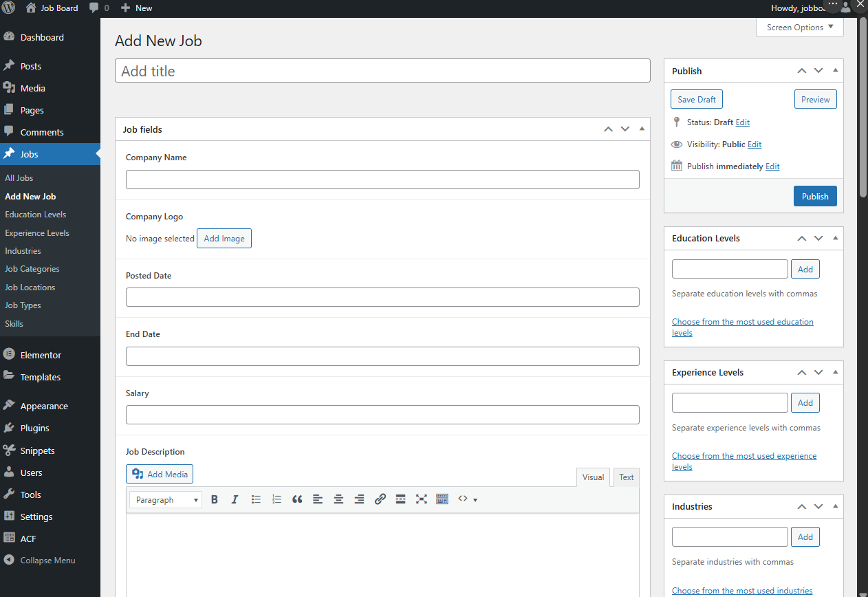Go to Dashboard in sidebar
This screenshot has width=868, height=597.
coord(42,37)
